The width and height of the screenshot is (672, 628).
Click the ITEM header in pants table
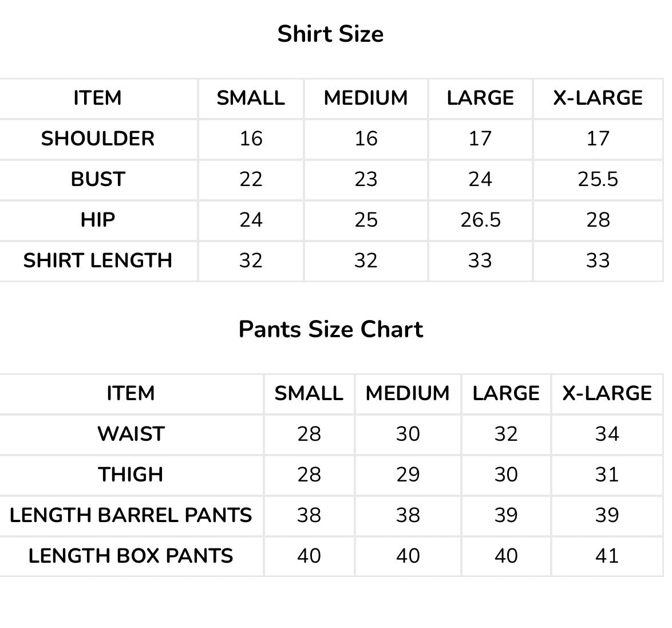[x=131, y=393]
